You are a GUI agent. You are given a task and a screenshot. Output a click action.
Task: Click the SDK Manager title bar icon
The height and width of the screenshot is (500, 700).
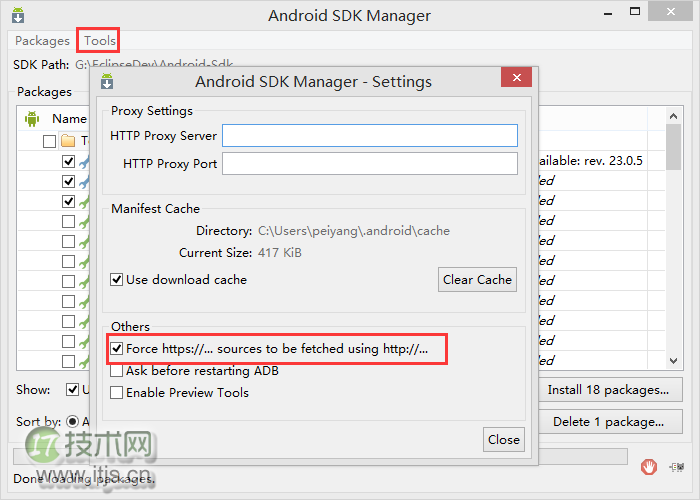tap(18, 15)
